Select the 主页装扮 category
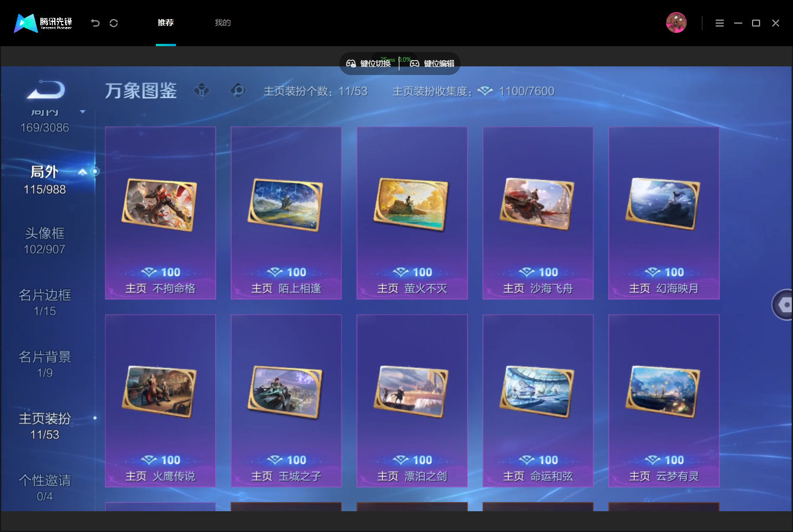Image resolution: width=793 pixels, height=532 pixels. tap(44, 426)
